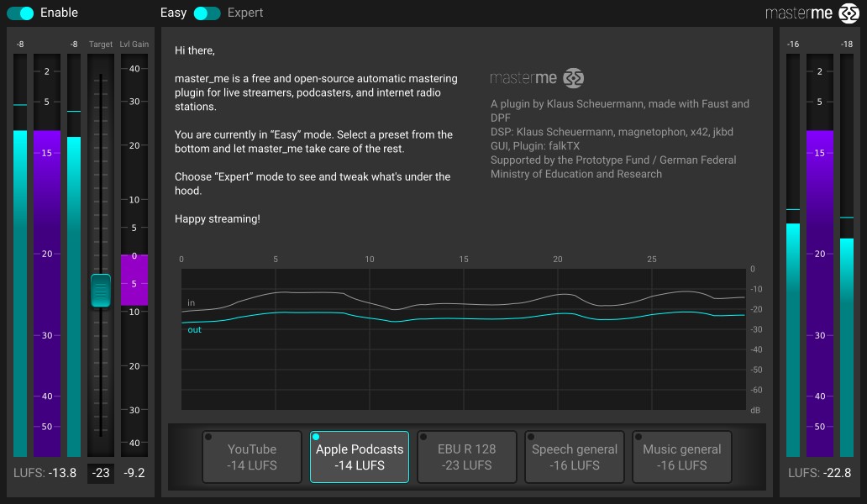Click the purple output loudness meter
Viewport: 867px width, 504px height.
[x=820, y=294]
